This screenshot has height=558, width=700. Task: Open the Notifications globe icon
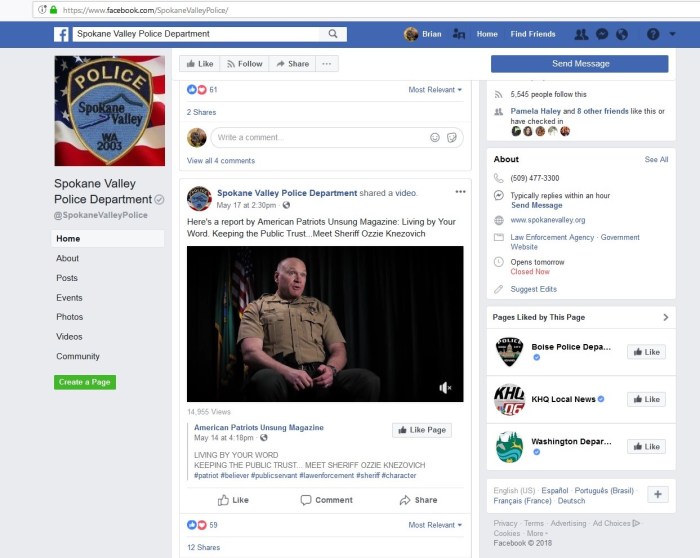point(622,34)
